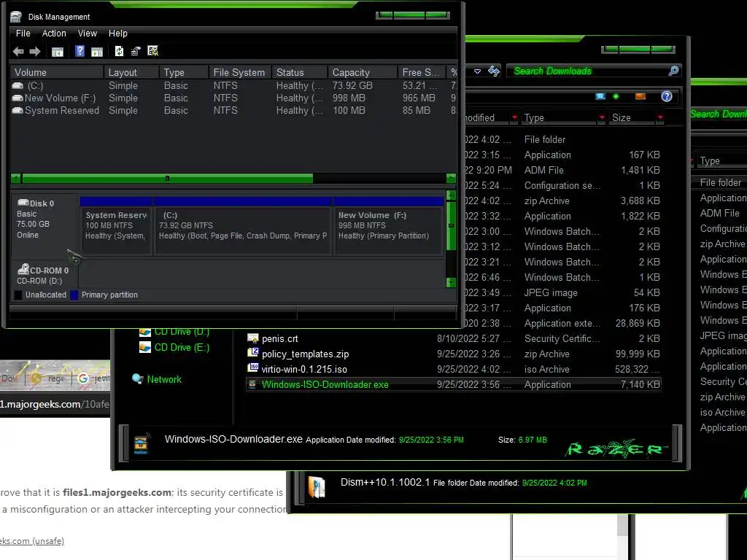Open the Action menu in Disk Management
Viewport: 747px width, 560px height.
54,34
